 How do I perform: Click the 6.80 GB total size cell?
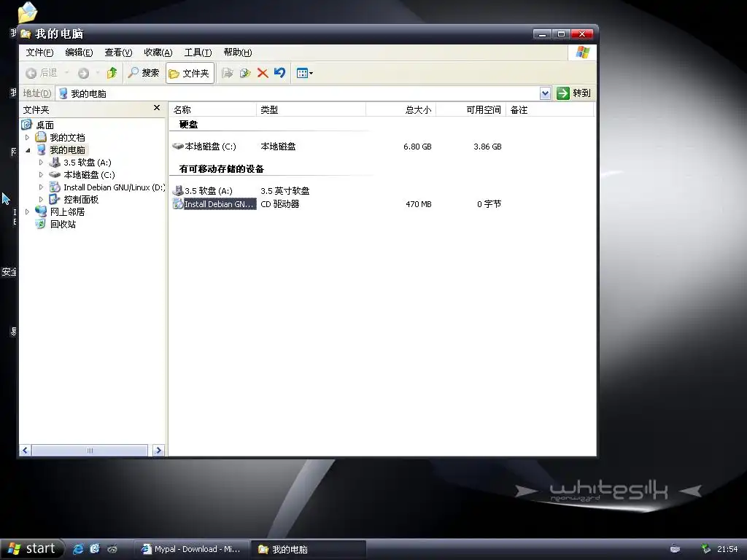pyautogui.click(x=417, y=147)
